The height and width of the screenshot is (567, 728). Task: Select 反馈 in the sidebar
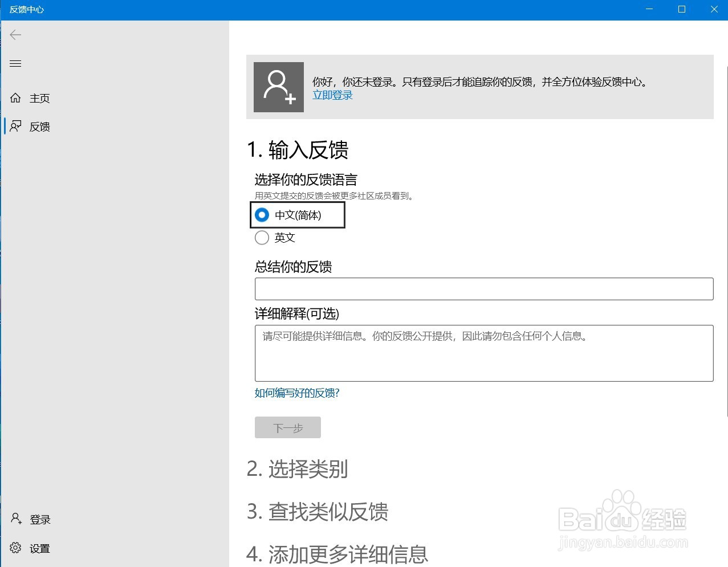pos(39,126)
